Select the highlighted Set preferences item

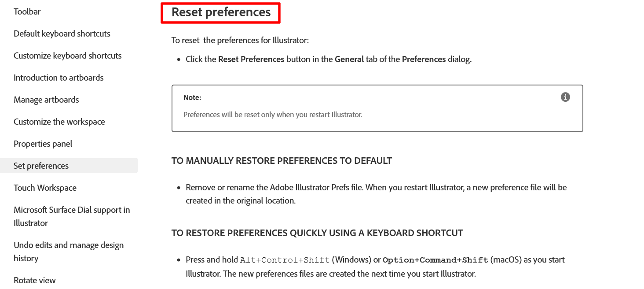41,166
